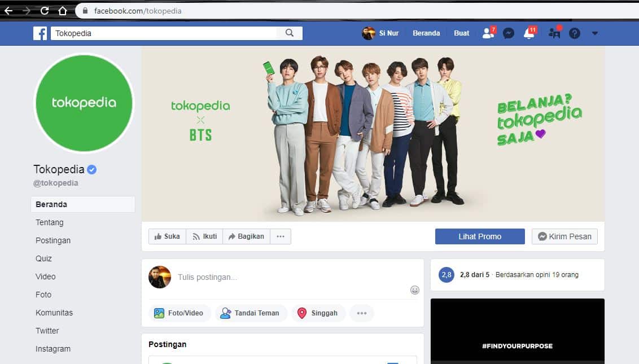Screen dimensions: 639x364
Task: Click the browser back arrow
Action: click(8, 11)
